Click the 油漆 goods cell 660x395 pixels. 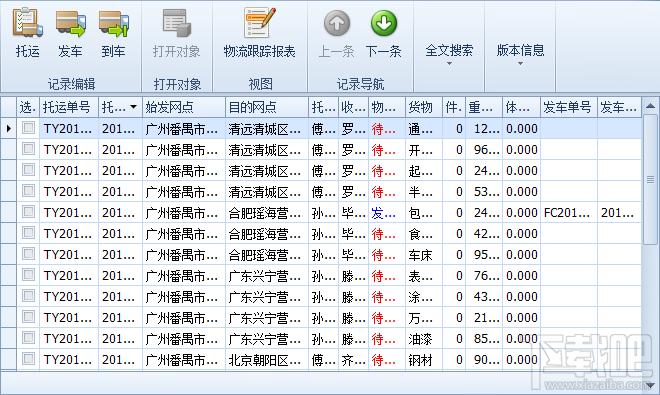tap(424, 339)
